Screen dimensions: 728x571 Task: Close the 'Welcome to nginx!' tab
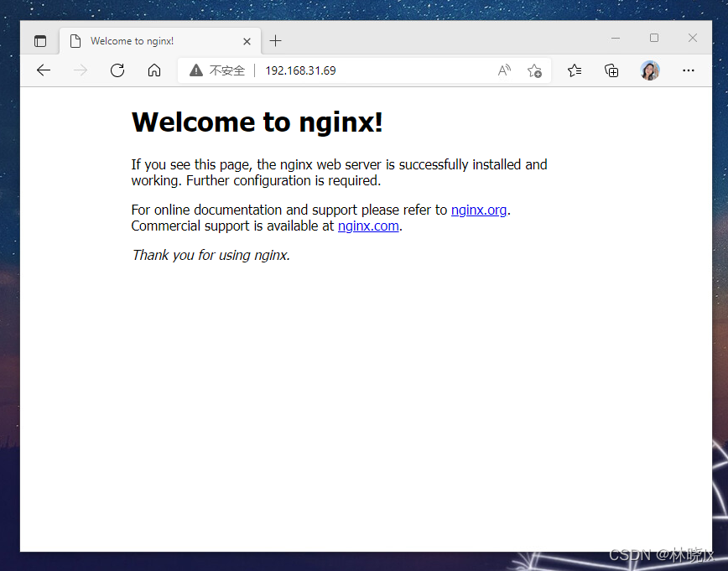247,41
